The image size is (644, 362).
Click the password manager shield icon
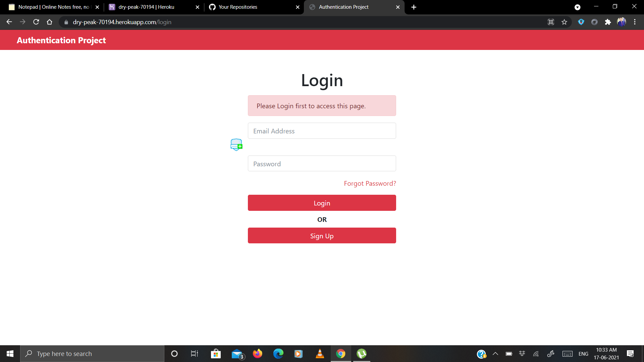236,144
